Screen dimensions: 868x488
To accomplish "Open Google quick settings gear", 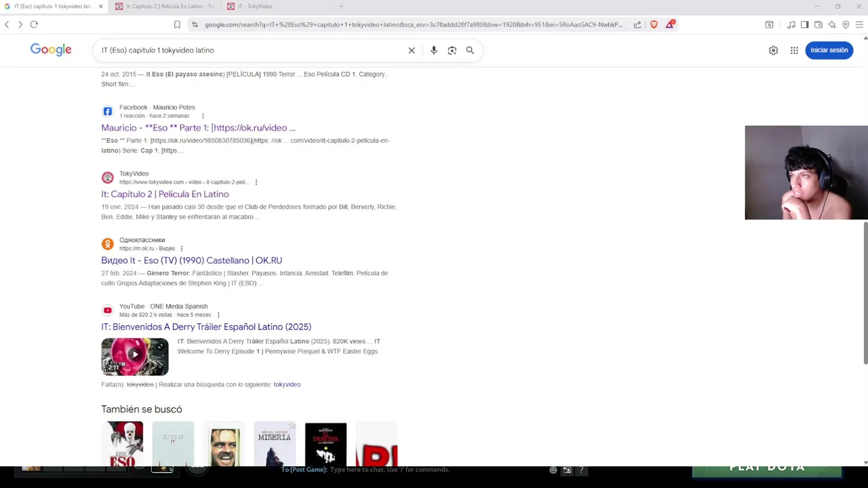I will tap(773, 50).
